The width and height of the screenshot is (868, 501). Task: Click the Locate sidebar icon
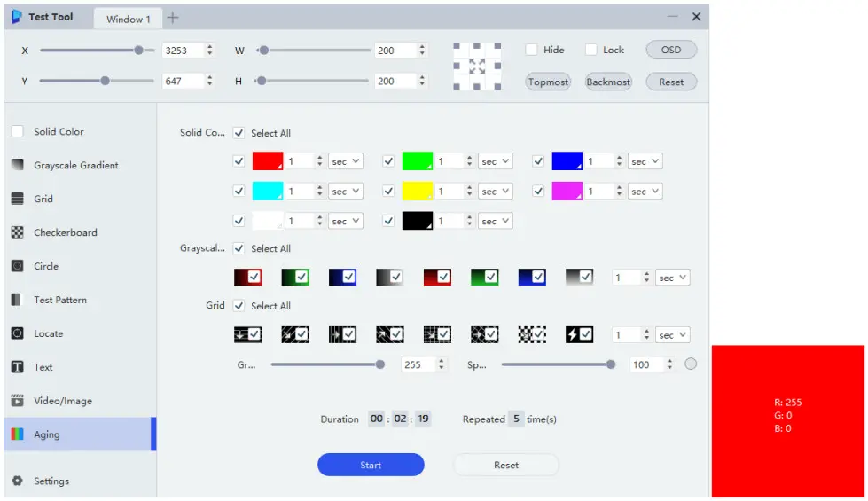pyautogui.click(x=18, y=333)
